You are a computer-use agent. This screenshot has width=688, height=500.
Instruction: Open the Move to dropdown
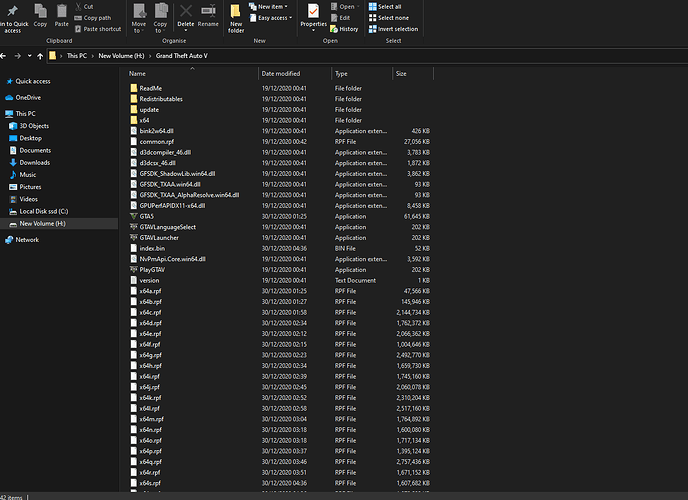(139, 18)
